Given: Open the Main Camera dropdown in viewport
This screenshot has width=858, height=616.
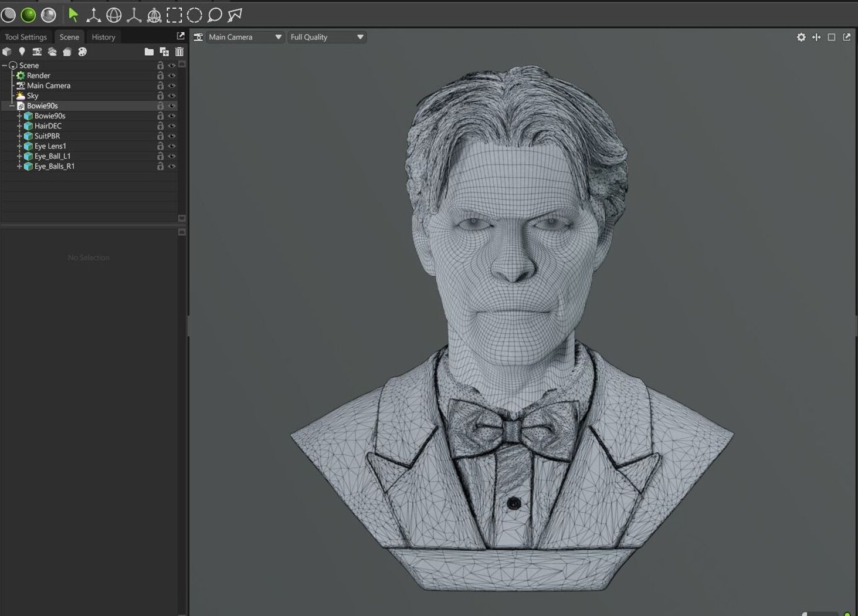Looking at the screenshot, I should (245, 37).
